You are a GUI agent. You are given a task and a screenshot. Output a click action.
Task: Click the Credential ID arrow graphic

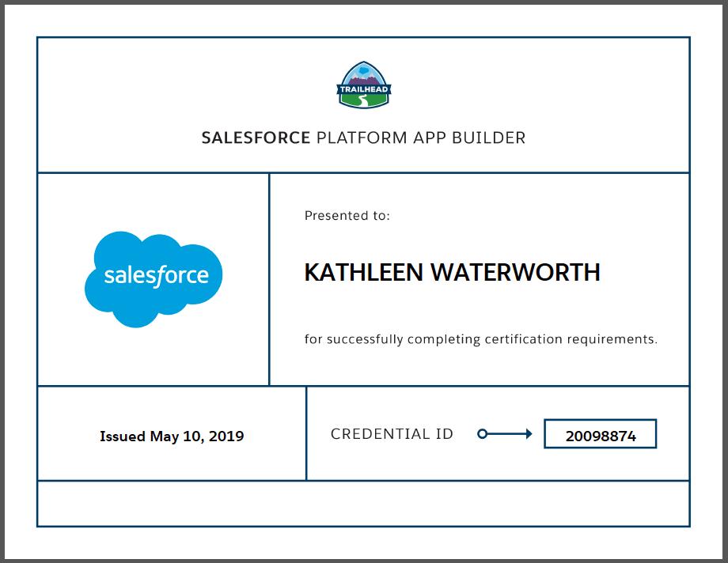tap(505, 434)
